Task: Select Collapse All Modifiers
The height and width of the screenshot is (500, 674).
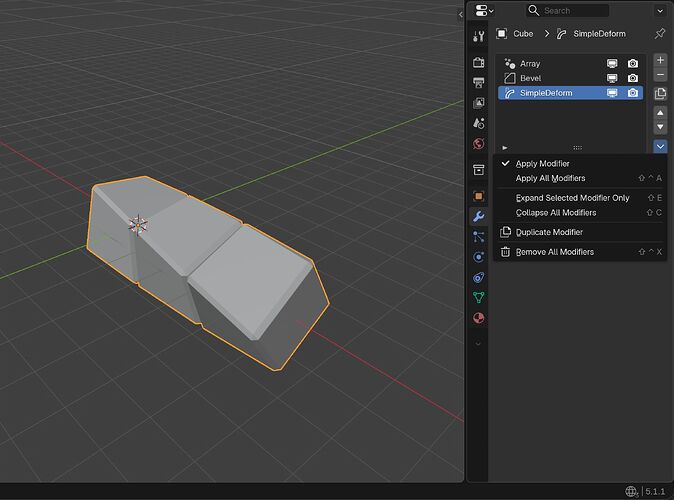Action: (580, 212)
